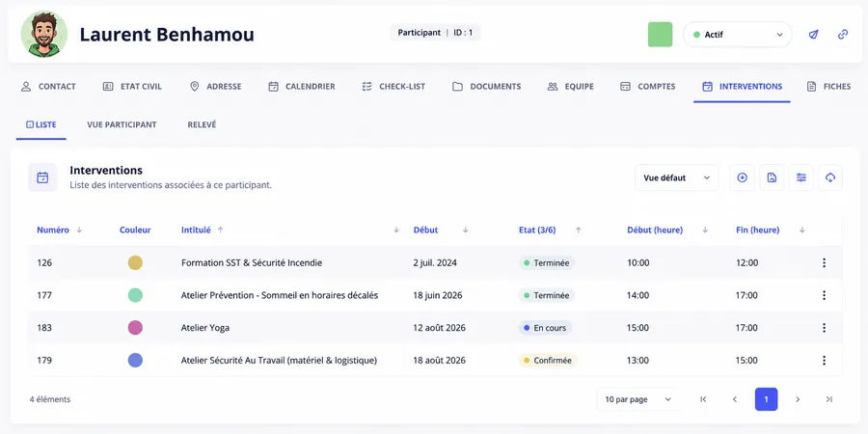Open the Documents tab
Screen dimensions: 868x434
pos(487,87)
